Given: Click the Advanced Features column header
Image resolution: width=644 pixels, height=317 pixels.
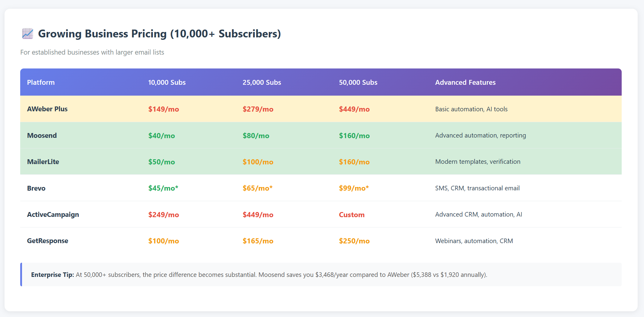Looking at the screenshot, I should tap(465, 82).
